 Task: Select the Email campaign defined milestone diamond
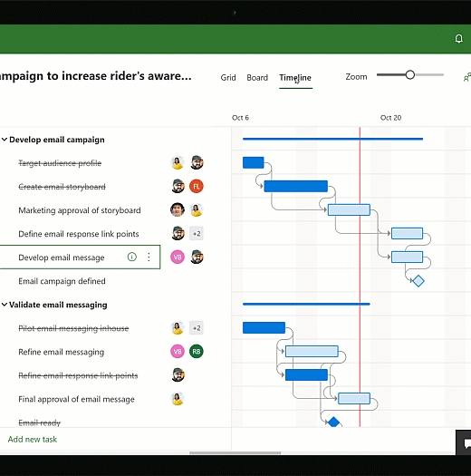tap(418, 281)
